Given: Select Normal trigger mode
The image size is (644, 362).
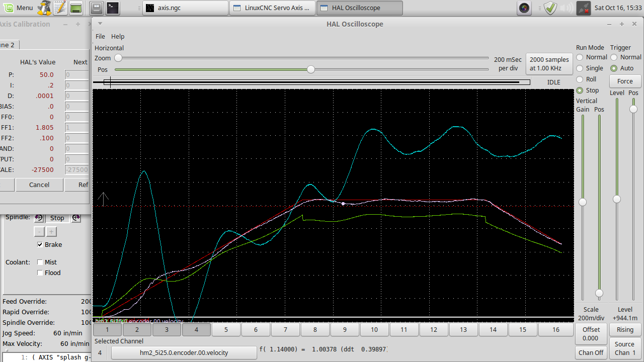Looking at the screenshot, I should (614, 57).
